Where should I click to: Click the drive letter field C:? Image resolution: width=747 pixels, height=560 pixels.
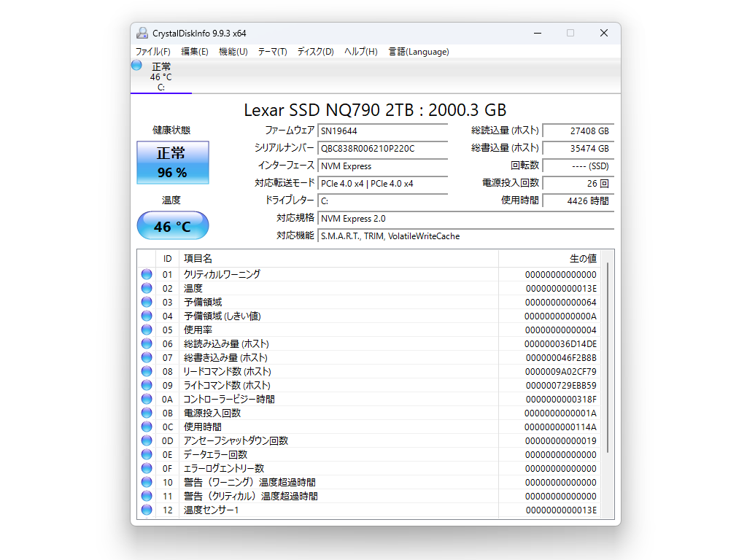tap(382, 201)
